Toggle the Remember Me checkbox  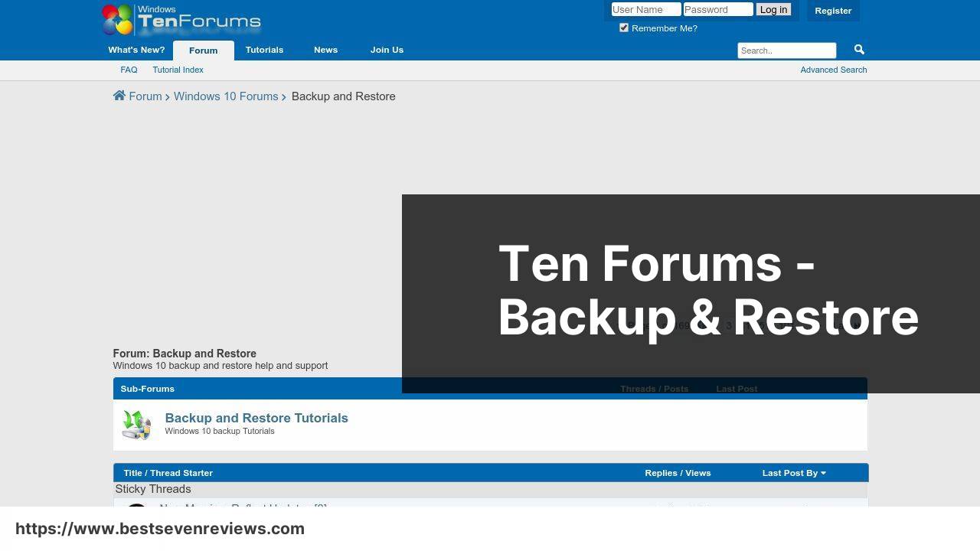point(624,28)
